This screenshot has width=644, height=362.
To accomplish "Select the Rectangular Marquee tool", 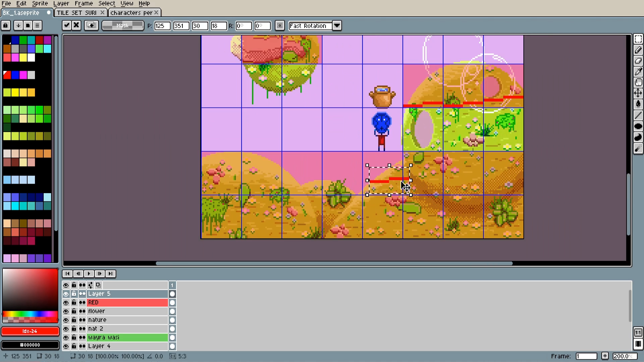I will pyautogui.click(x=638, y=39).
